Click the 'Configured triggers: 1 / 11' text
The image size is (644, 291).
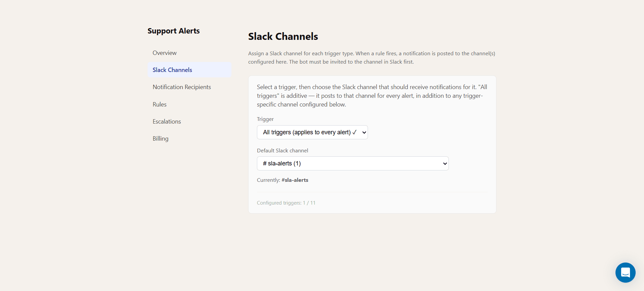[x=286, y=203]
